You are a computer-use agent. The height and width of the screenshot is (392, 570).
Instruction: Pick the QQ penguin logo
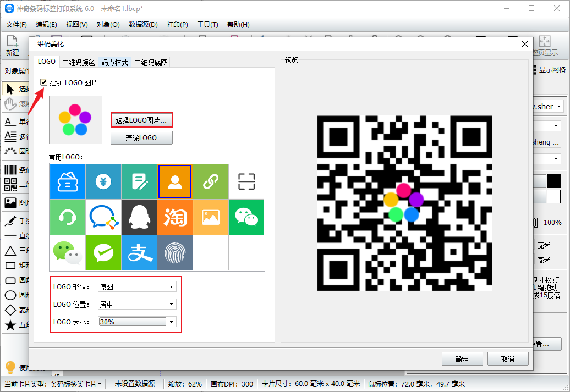coord(139,217)
